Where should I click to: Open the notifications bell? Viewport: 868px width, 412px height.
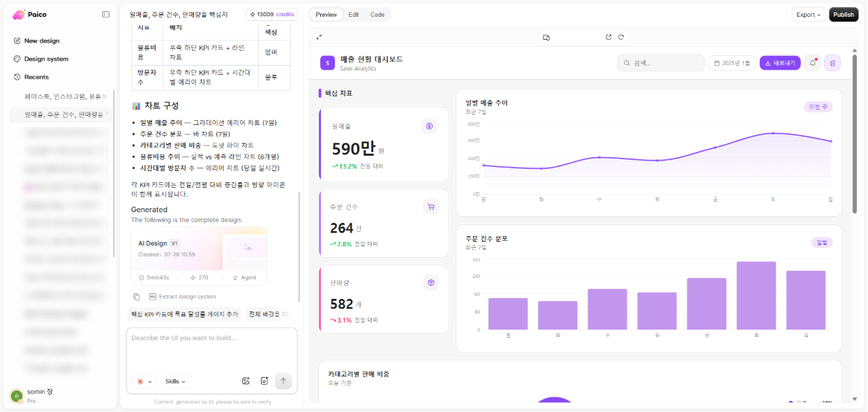pos(812,63)
